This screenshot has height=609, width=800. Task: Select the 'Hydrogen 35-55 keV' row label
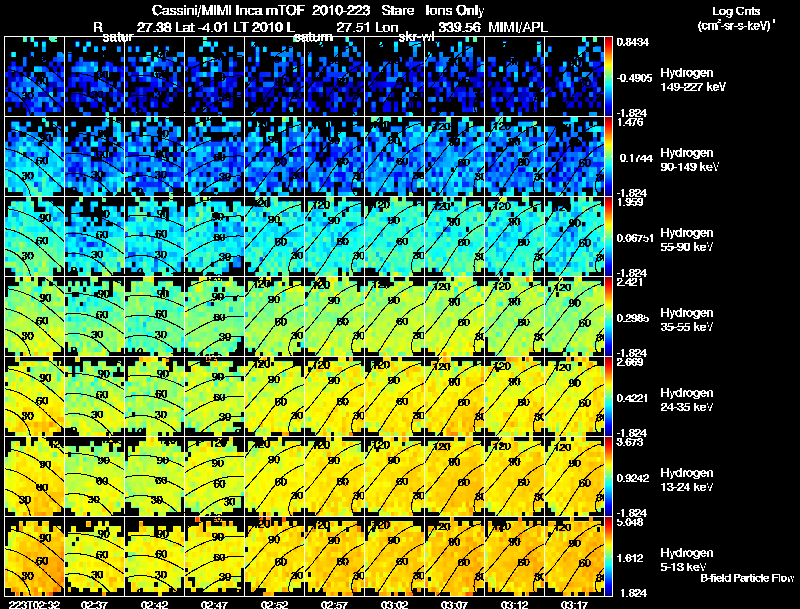click(687, 320)
